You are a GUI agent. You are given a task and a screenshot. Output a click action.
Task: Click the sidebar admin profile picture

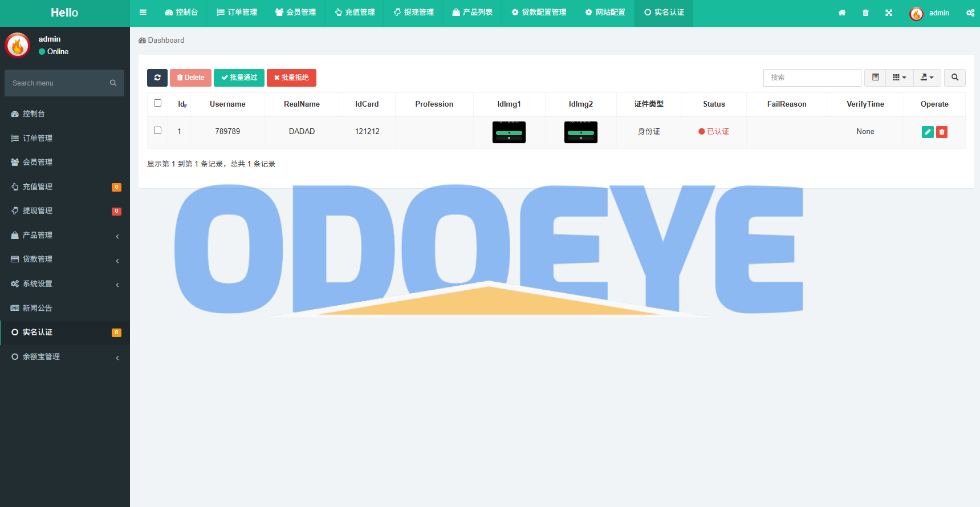pos(18,45)
